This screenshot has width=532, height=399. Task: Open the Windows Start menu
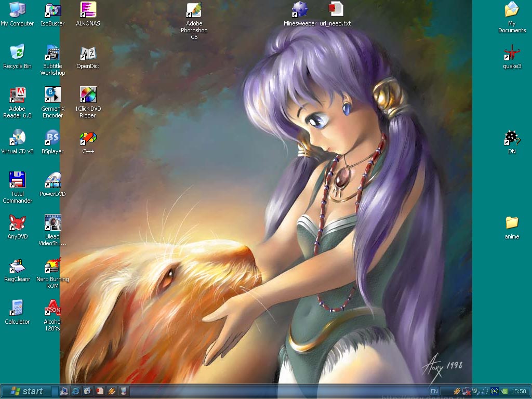click(x=26, y=391)
